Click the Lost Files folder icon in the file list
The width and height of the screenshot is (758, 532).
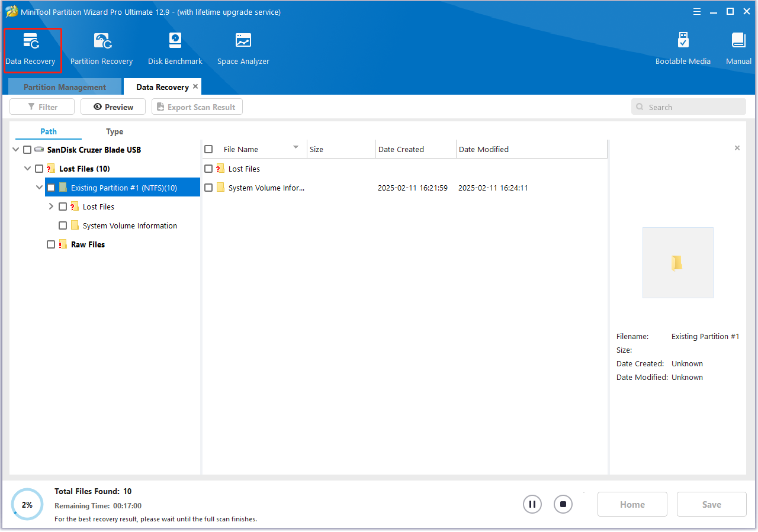coord(220,169)
